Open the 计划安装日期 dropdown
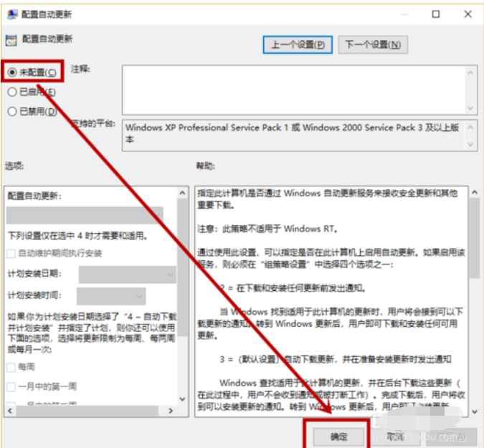484x448 pixels. (127, 274)
